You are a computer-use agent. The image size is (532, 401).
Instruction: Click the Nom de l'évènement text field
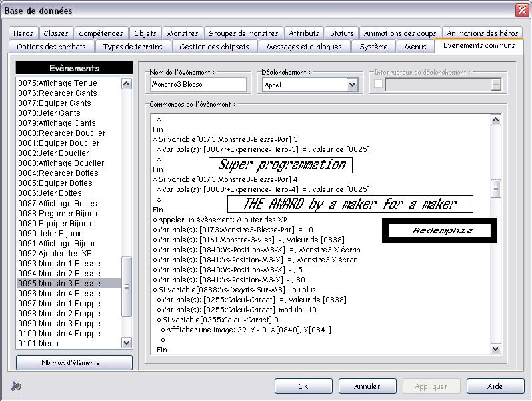[198, 85]
